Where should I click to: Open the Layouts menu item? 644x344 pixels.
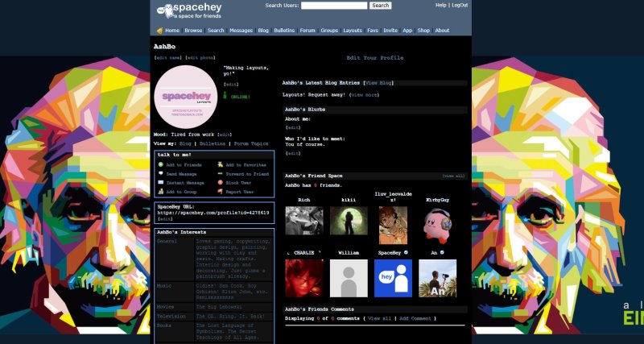click(353, 31)
